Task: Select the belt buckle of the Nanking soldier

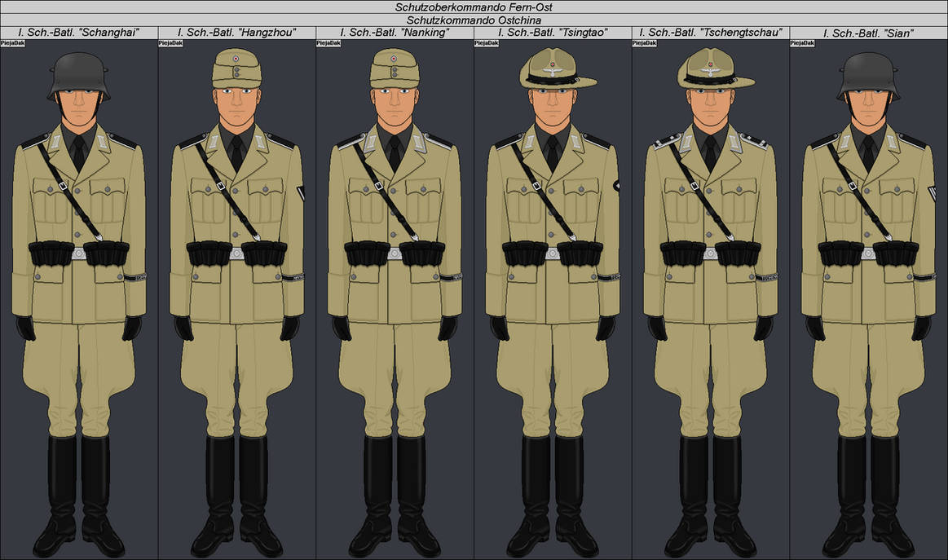Action: pyautogui.click(x=394, y=253)
